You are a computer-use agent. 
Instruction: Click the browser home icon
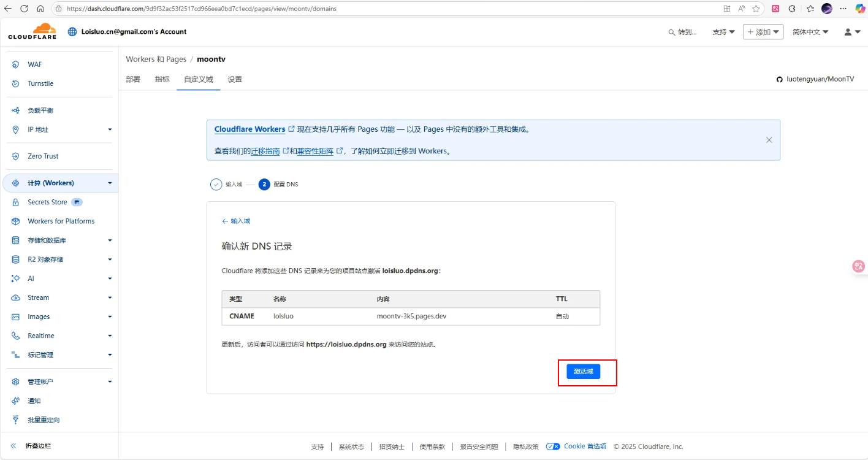[40, 9]
